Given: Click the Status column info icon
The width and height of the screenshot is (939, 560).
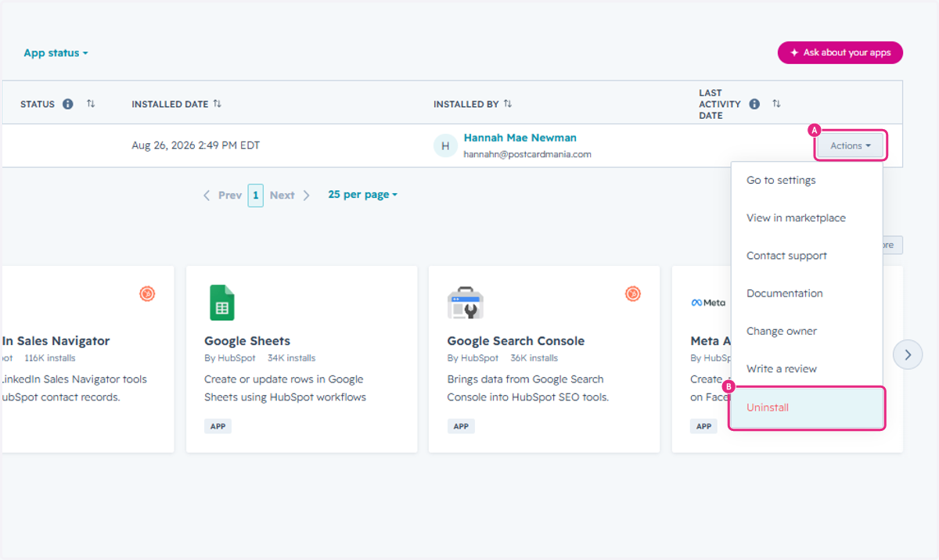Looking at the screenshot, I should click(68, 104).
